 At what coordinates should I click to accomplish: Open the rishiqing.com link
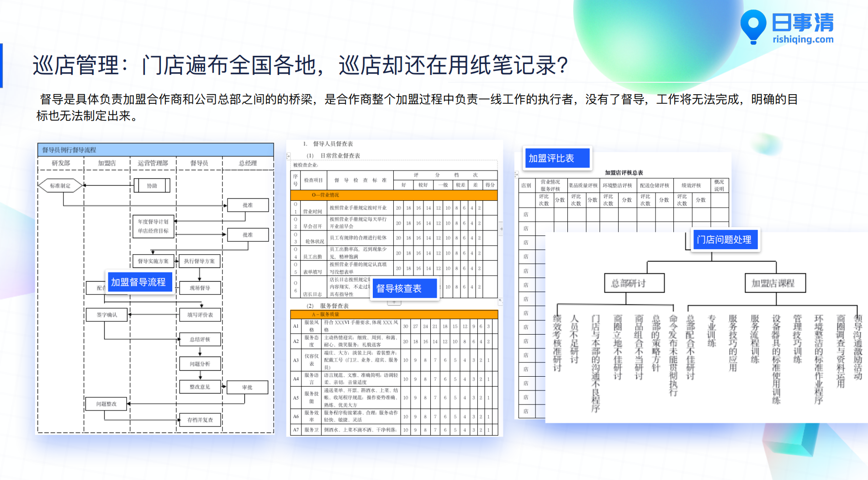click(803, 39)
